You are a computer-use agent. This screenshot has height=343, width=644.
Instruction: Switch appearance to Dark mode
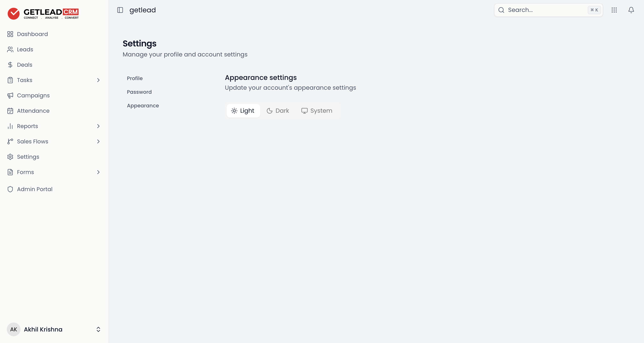coord(278,111)
